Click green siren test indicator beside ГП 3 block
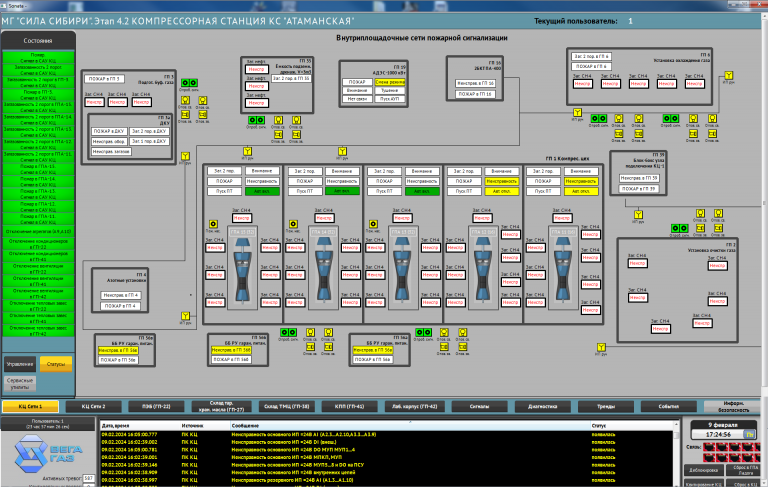The height and width of the screenshot is (487, 768). point(189,83)
